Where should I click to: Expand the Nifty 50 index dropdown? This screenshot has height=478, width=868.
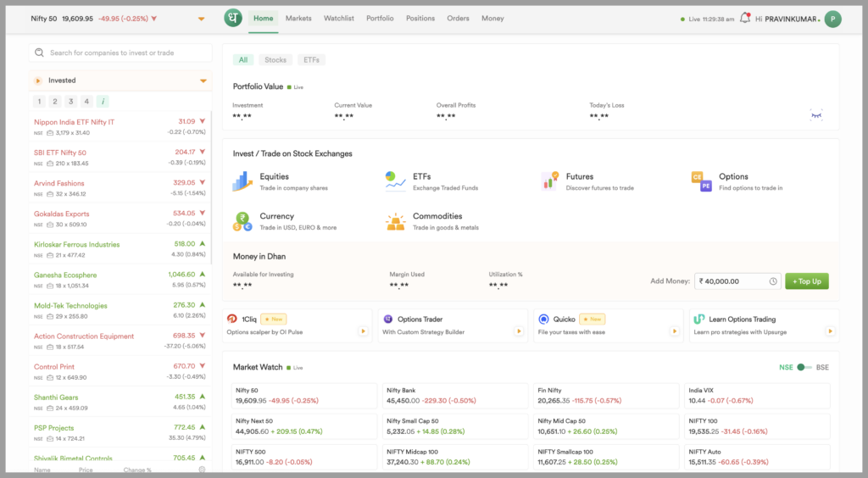202,19
